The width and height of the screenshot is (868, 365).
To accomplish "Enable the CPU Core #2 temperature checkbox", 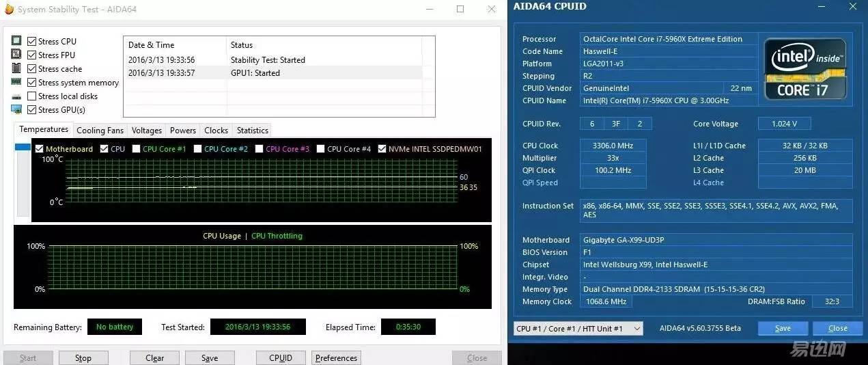I will coord(197,148).
